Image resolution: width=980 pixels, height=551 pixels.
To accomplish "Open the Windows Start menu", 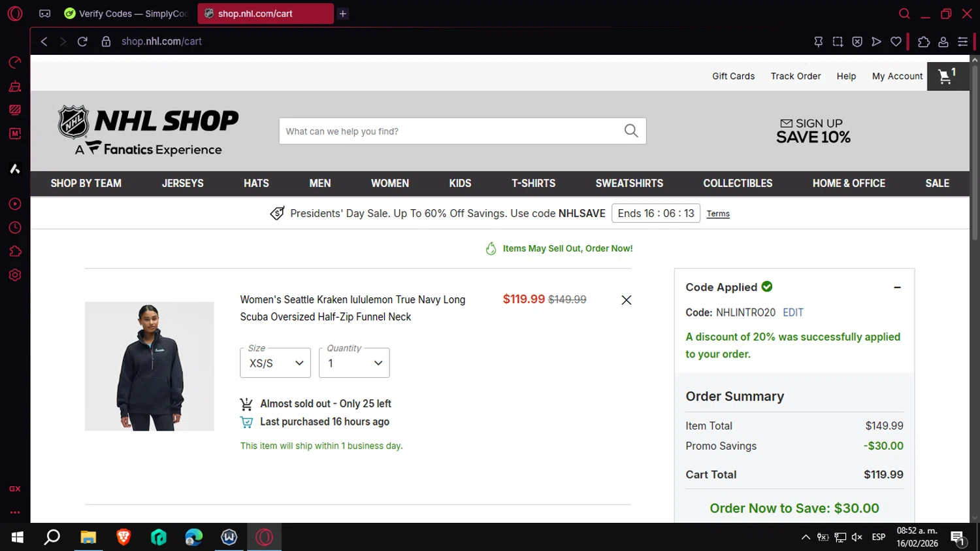I will click(x=18, y=537).
